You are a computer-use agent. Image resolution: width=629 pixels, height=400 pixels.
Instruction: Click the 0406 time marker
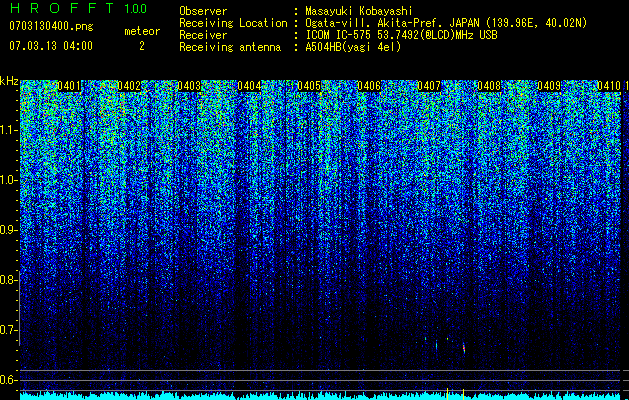click(369, 86)
